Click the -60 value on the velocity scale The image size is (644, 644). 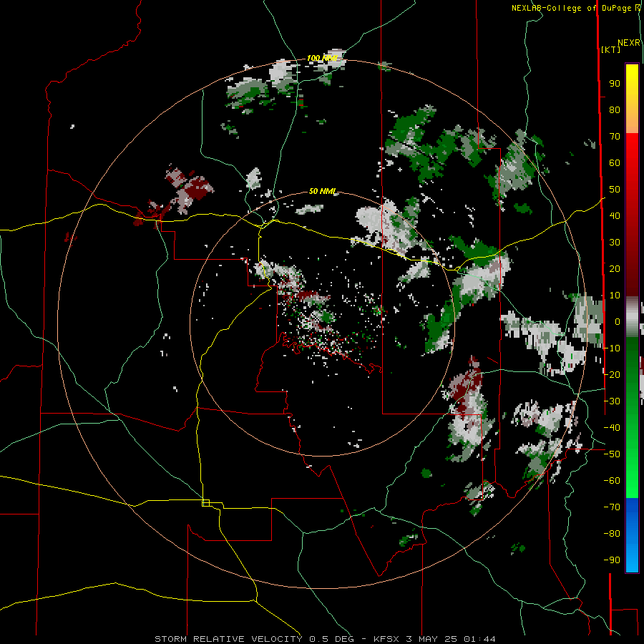612,481
